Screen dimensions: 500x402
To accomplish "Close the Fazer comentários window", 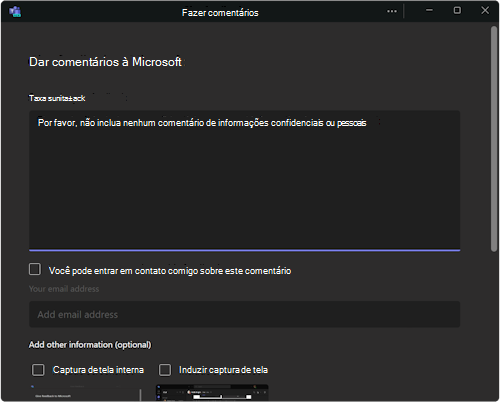I will (x=485, y=11).
